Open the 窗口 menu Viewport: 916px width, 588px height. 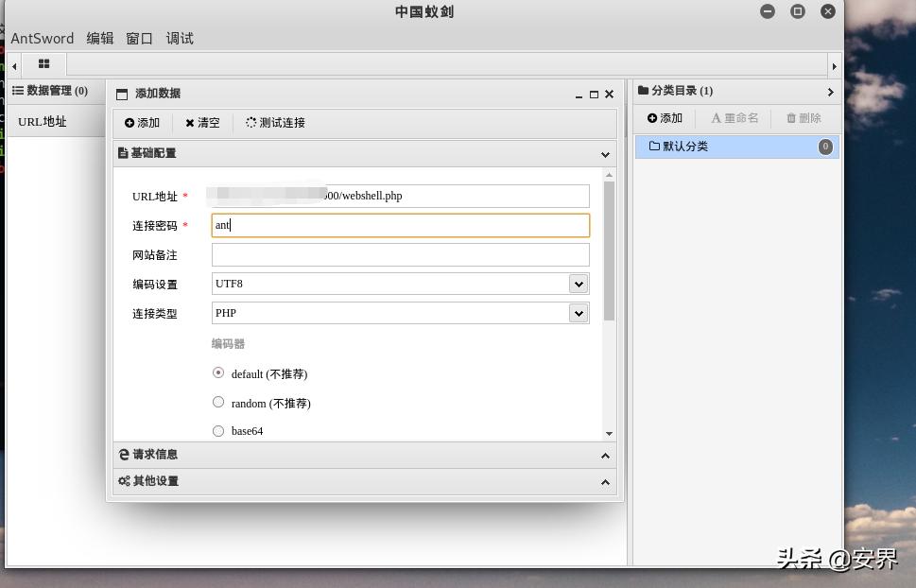[137, 38]
